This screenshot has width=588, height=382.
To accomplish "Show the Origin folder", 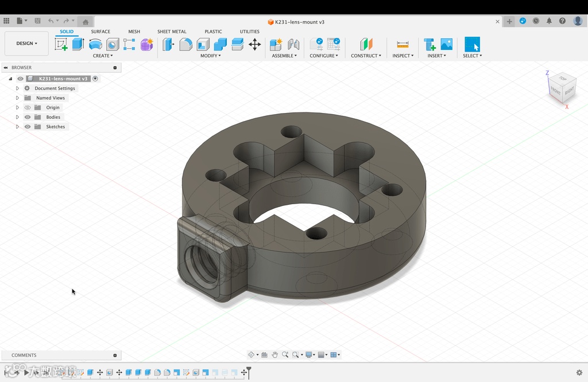I will [28, 107].
